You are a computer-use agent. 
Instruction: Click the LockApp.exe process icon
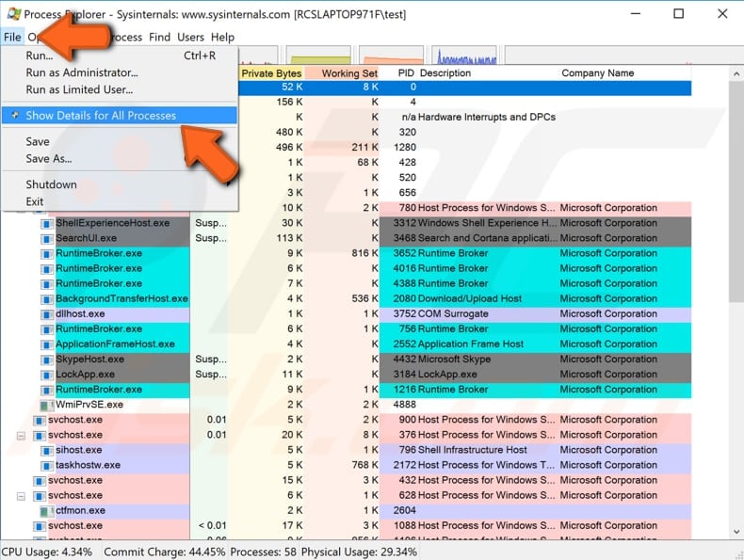pos(46,376)
